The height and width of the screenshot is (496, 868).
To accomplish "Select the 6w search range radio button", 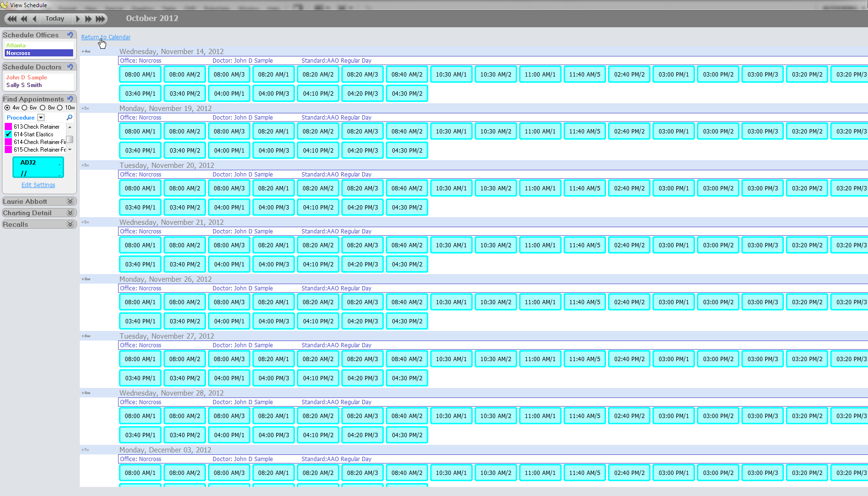I will click(x=24, y=108).
